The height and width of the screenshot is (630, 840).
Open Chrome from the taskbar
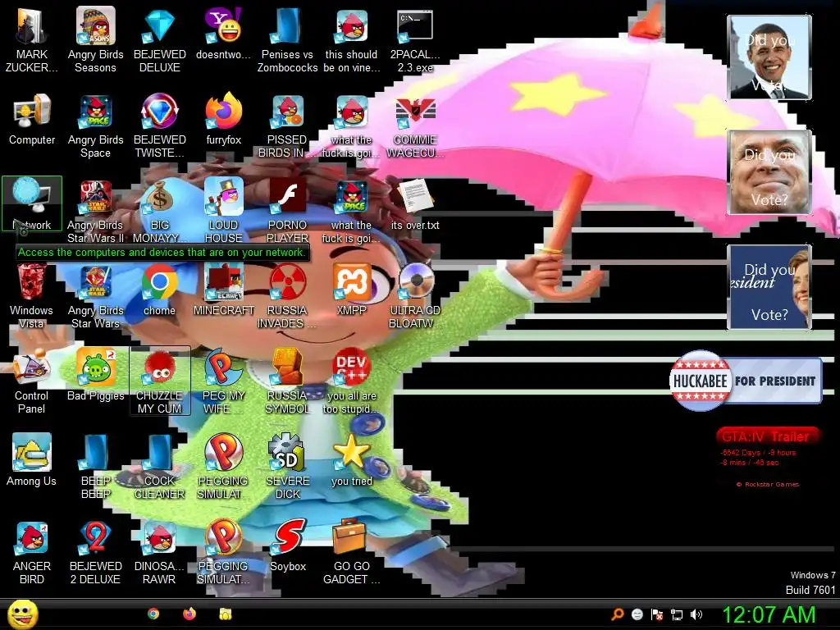tap(153, 614)
